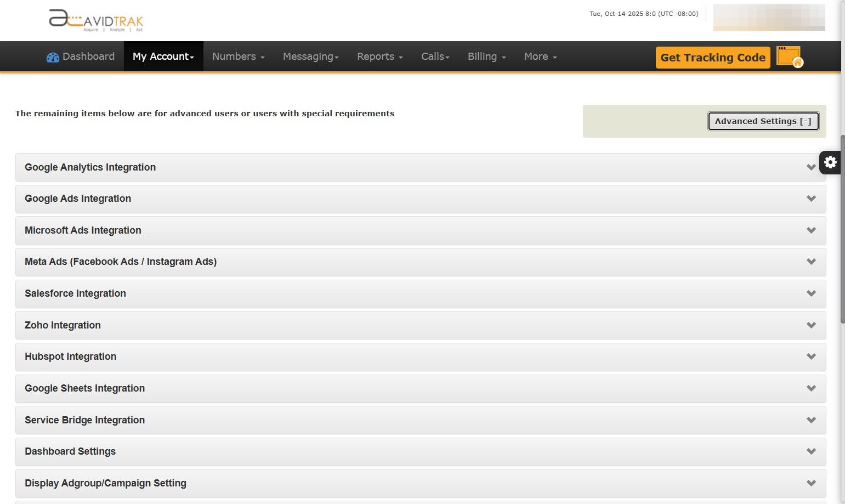
Task: Click the date and time text
Action: (x=644, y=14)
